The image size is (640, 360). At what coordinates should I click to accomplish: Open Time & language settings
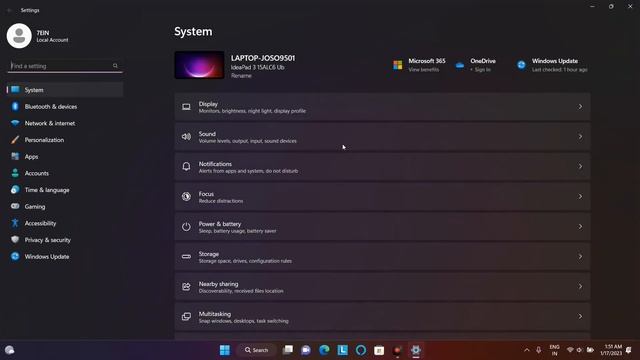(65, 190)
